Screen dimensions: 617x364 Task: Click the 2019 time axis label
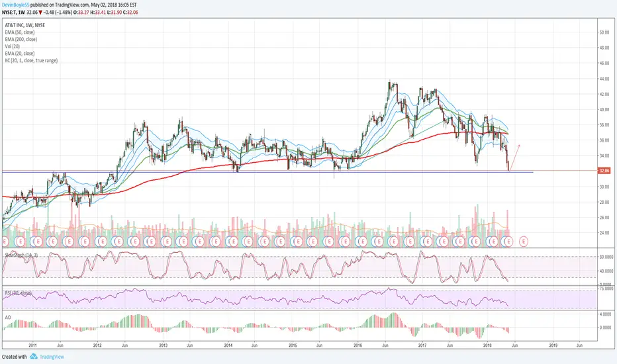pos(553,345)
